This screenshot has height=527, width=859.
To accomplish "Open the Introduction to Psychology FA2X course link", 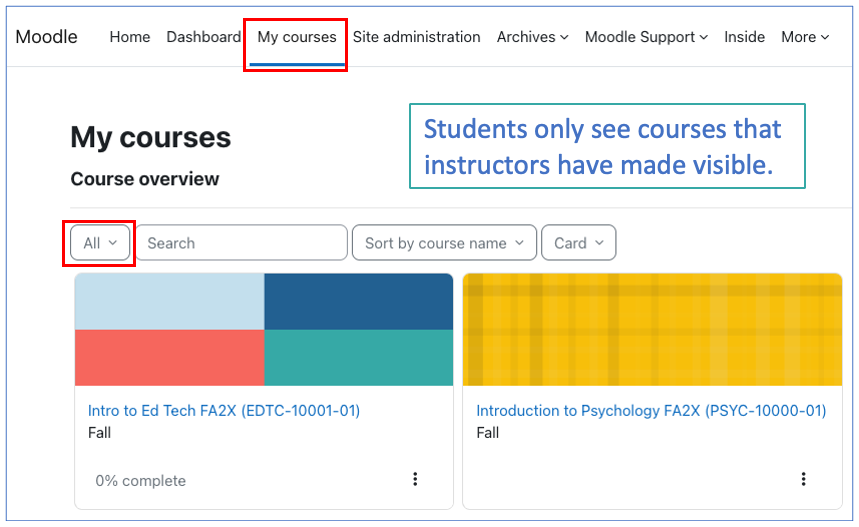I will coord(651,410).
